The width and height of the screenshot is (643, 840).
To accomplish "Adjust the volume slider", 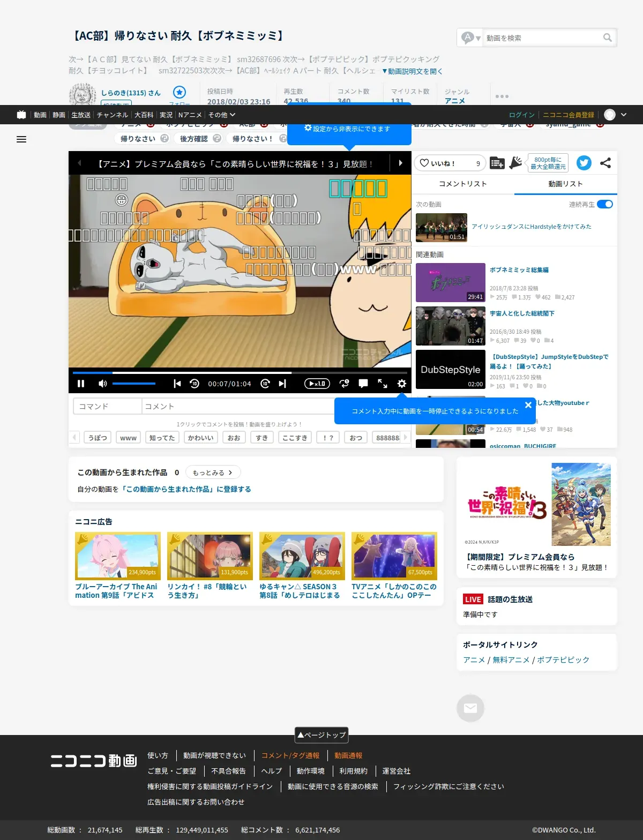I will point(134,384).
